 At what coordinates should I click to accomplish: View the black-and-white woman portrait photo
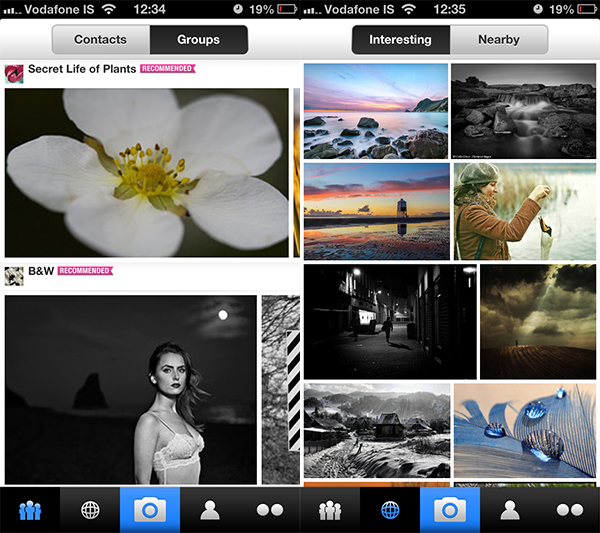[x=130, y=389]
